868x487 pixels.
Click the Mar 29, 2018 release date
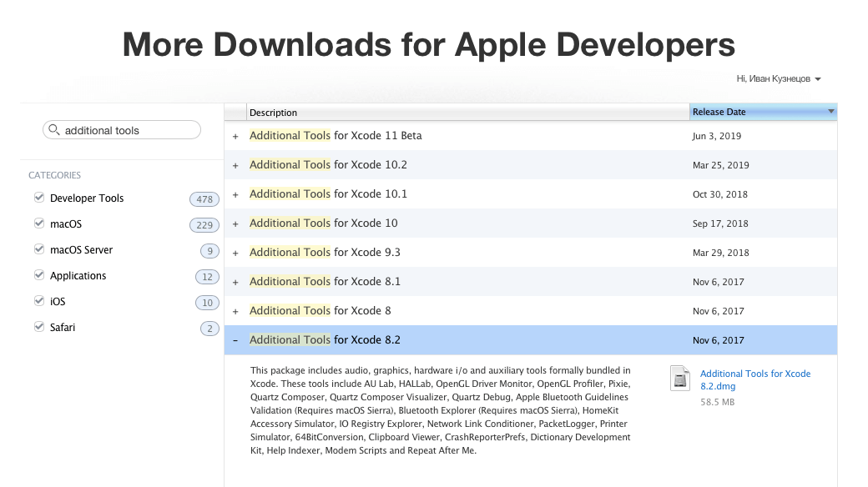[x=721, y=253]
